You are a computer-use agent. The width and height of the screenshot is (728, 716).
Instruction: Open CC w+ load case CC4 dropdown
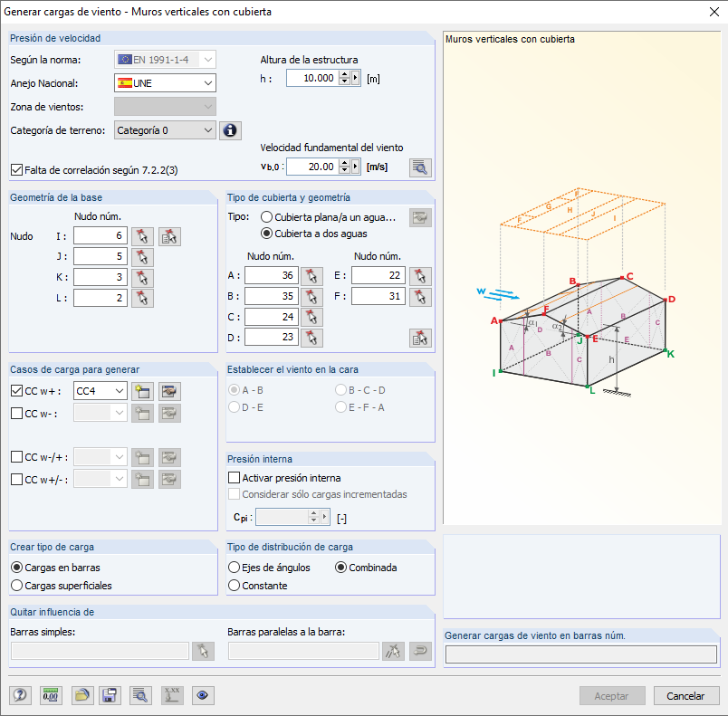pyautogui.click(x=101, y=391)
